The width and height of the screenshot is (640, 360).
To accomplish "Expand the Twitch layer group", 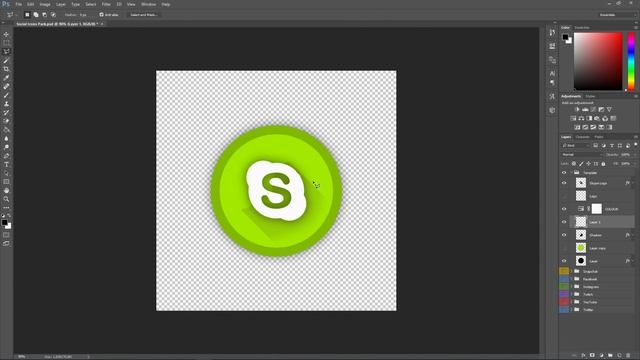I will coord(571,294).
